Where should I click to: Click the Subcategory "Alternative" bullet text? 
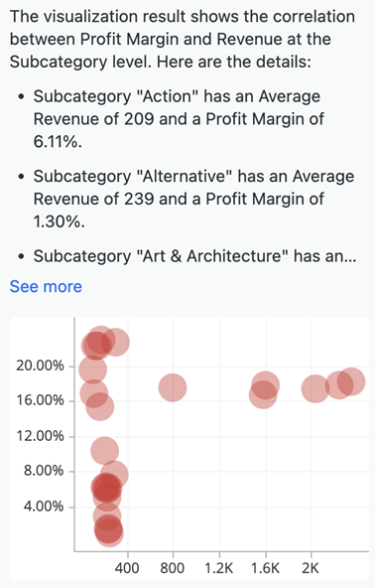pyautogui.click(x=193, y=199)
